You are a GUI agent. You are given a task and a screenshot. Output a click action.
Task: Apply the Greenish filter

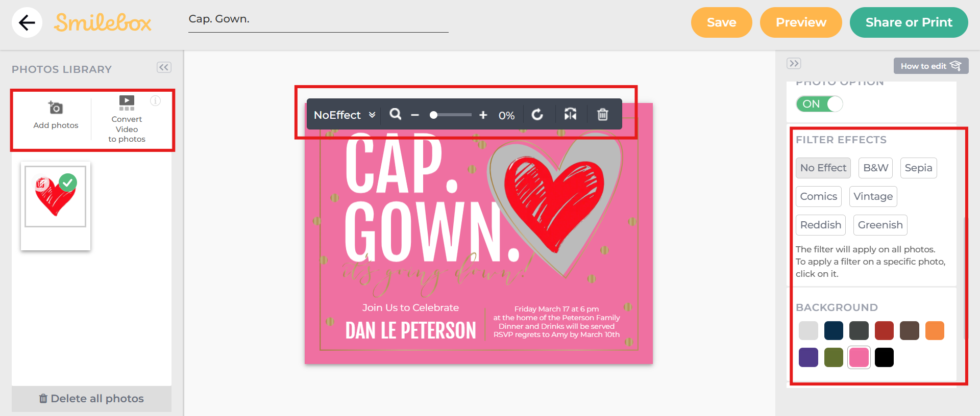tap(880, 225)
